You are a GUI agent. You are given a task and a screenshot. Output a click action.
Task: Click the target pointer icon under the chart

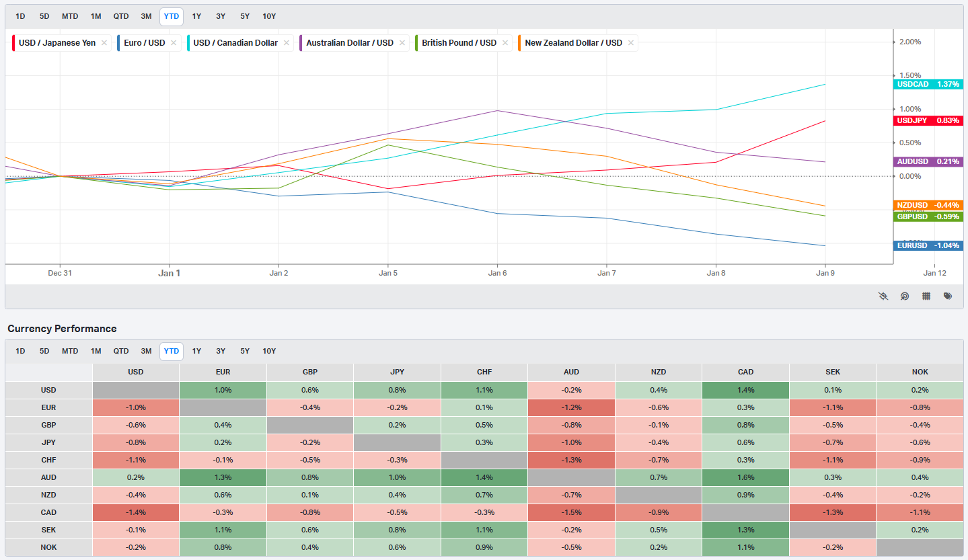coord(905,296)
